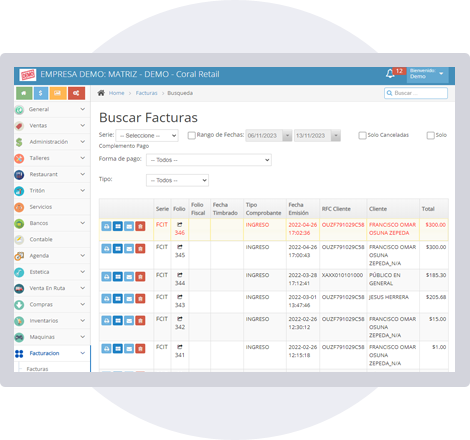Email invoice folio 346

[x=129, y=226]
